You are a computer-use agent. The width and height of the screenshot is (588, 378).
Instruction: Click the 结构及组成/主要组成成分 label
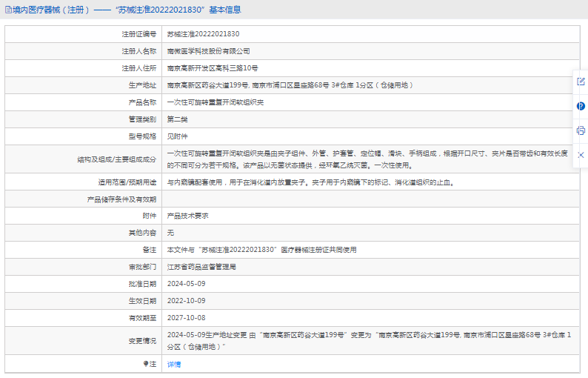(116, 159)
